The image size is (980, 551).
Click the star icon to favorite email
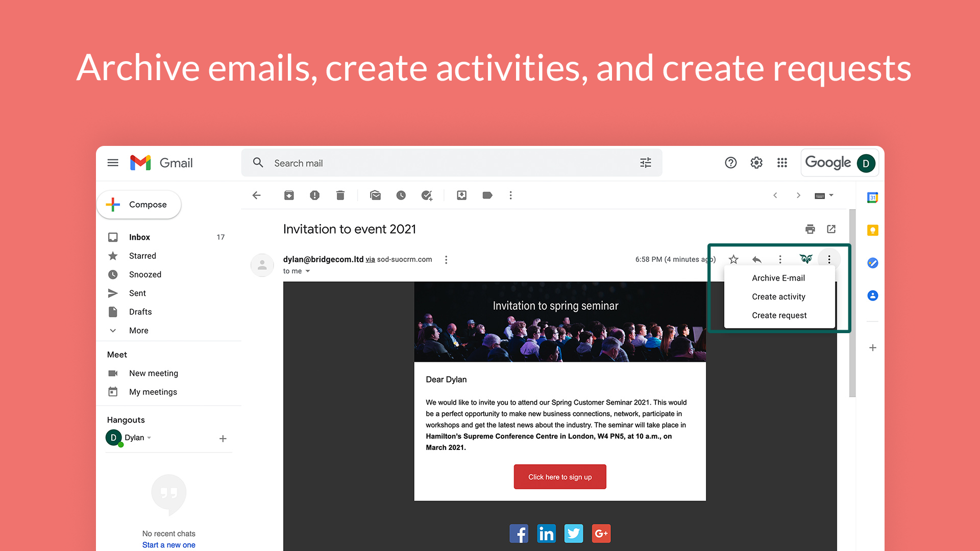[733, 259]
